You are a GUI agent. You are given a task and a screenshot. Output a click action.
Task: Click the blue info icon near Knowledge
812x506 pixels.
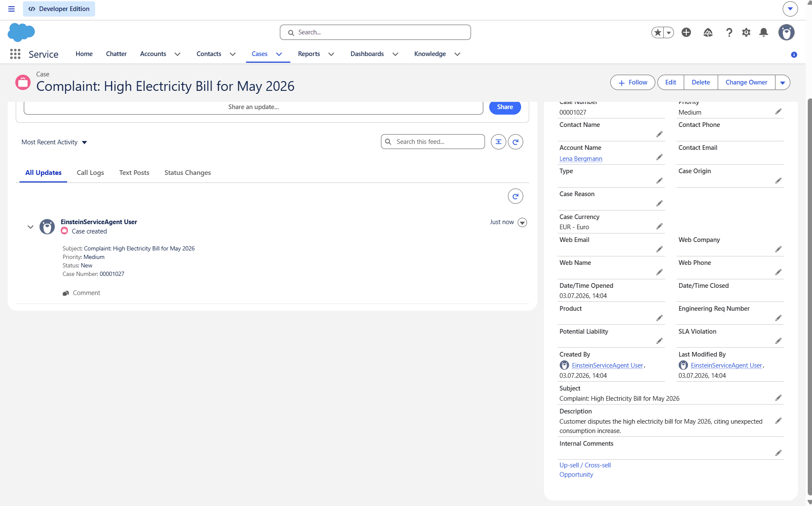coord(794,55)
